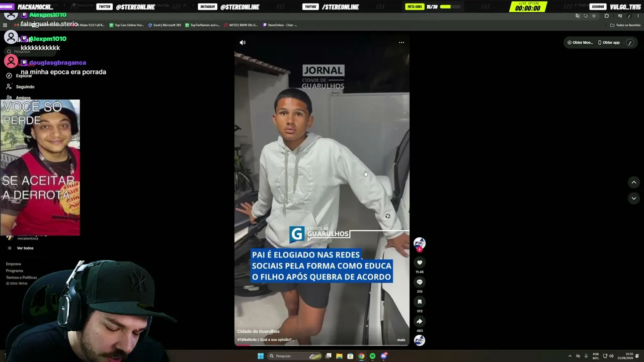Open the Empresa footer link
The width and height of the screenshot is (644, 362).
(14, 264)
